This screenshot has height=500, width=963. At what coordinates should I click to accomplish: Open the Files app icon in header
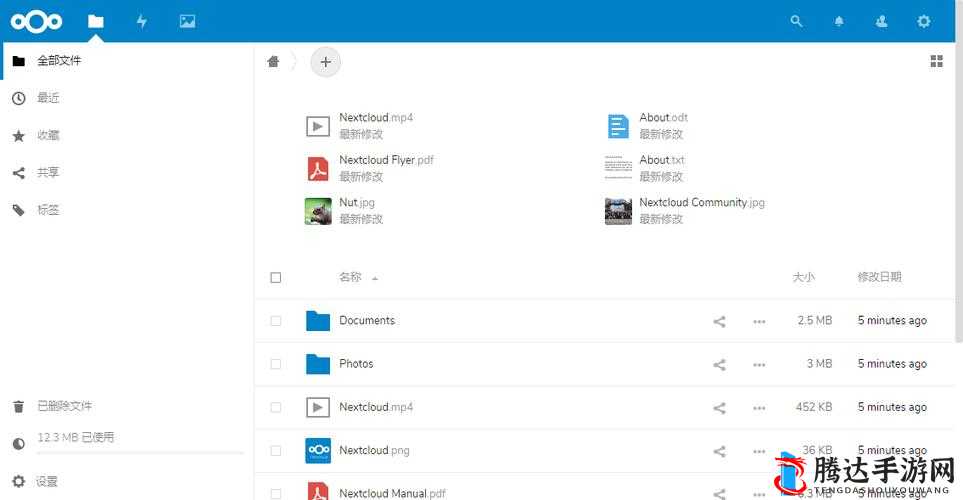(x=96, y=21)
